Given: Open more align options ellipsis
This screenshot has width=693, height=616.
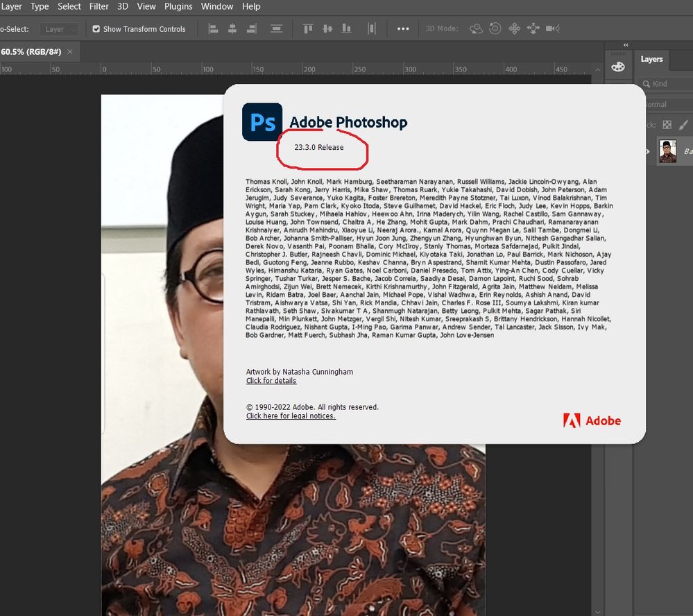Looking at the screenshot, I should coord(403,29).
